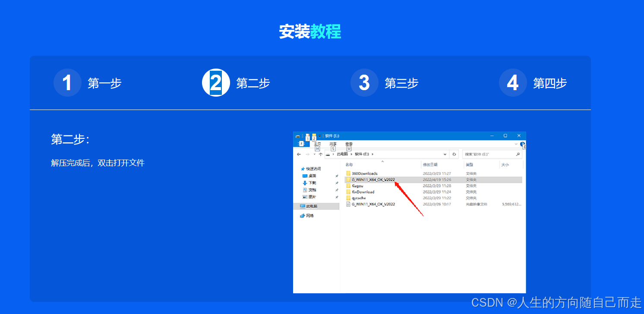
Task: Select 下载 in navigation pane
Action: coord(312,183)
